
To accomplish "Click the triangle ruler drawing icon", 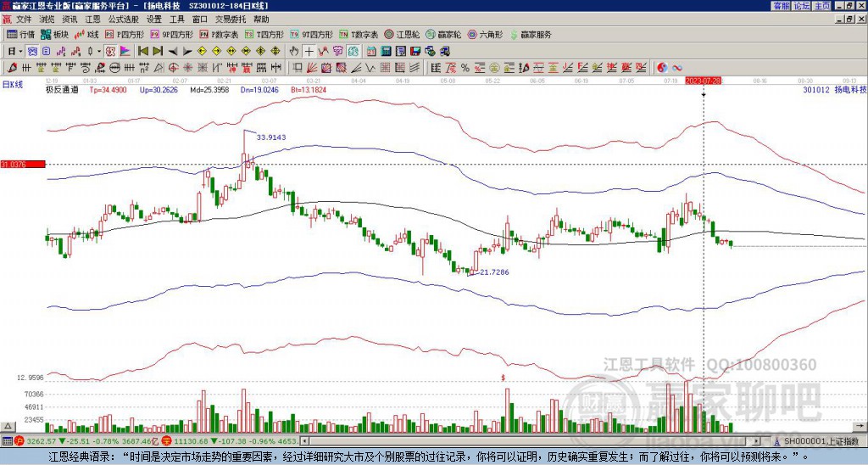I will pyautogui.click(x=159, y=68).
